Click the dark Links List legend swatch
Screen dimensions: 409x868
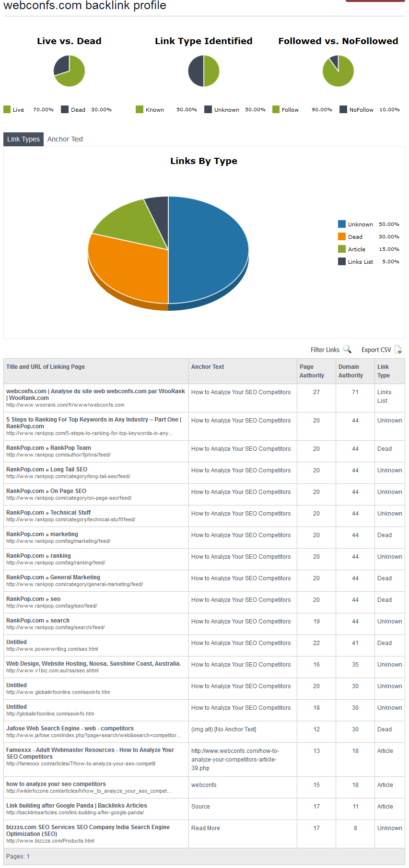[x=342, y=261]
